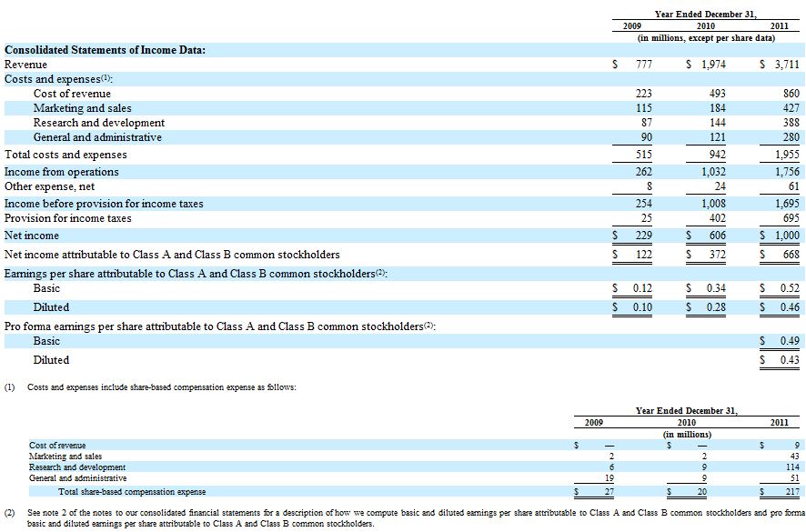Select the 2010 attributable net income value 372

coord(717,255)
